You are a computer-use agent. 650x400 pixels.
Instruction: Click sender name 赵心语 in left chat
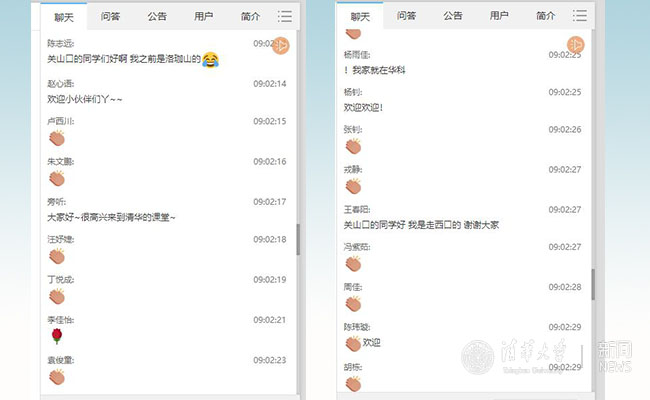click(61, 83)
